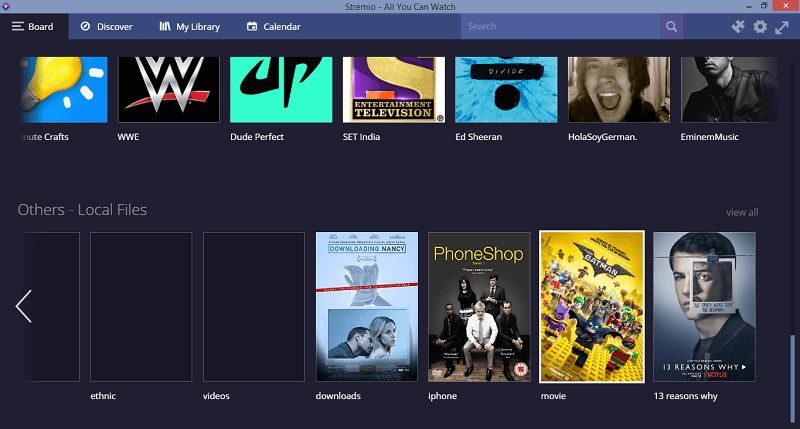Click the My Library books icon
Viewport: 800px width, 429px height.
coord(165,26)
